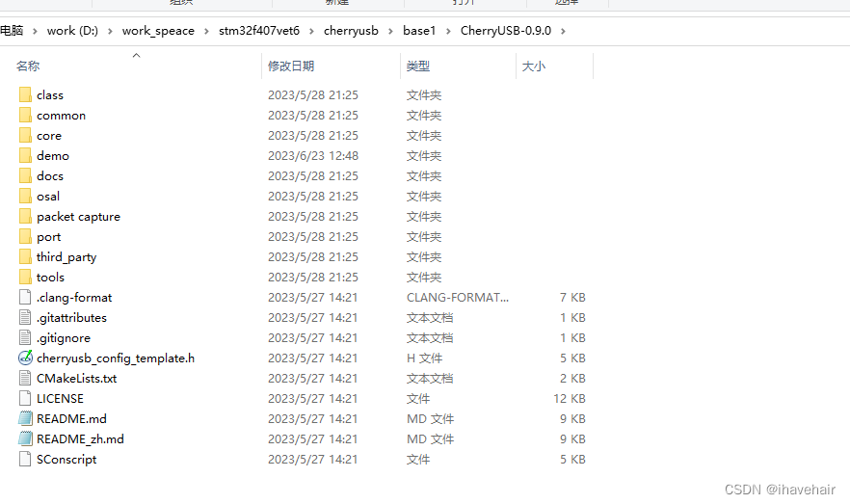This screenshot has width=850, height=504.
Task: Navigate to work (D:) in address bar
Action: tap(72, 30)
